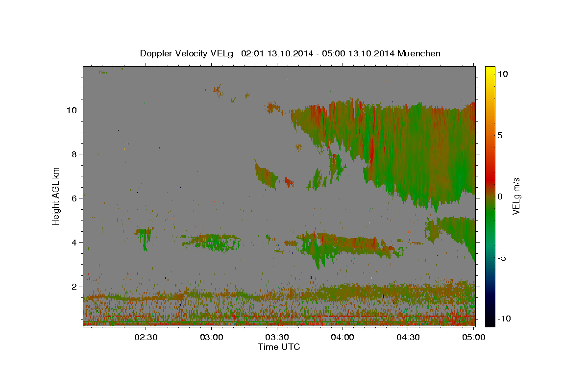Viewport: 588px width, 392px height.
Task: Click the 04:30 time tick label
Action: point(408,337)
